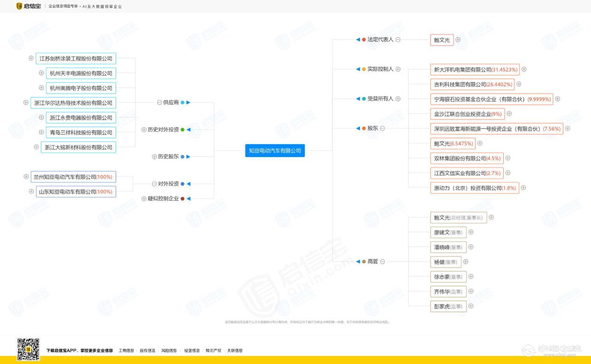Collapse the 高管 branch
Screen dimensions: 591x364
click(382, 262)
